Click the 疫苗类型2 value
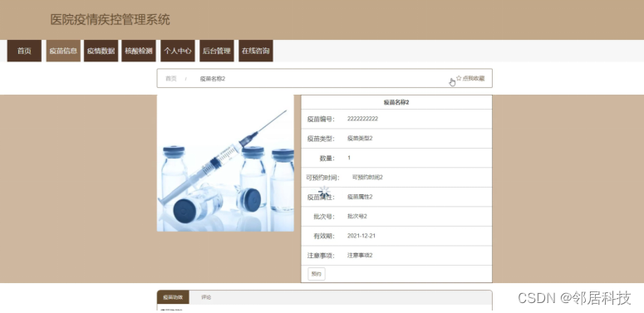Viewport: 644px width, 313px height. 360,139
